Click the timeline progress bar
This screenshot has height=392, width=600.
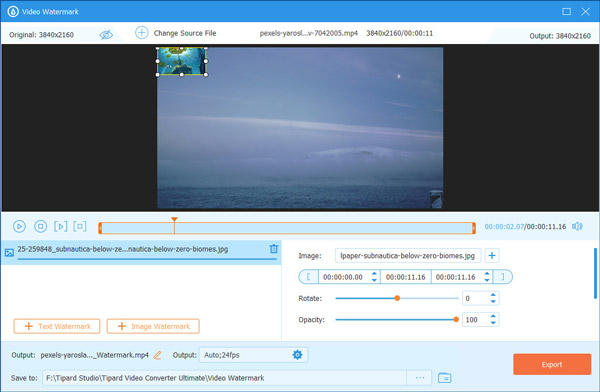287,228
